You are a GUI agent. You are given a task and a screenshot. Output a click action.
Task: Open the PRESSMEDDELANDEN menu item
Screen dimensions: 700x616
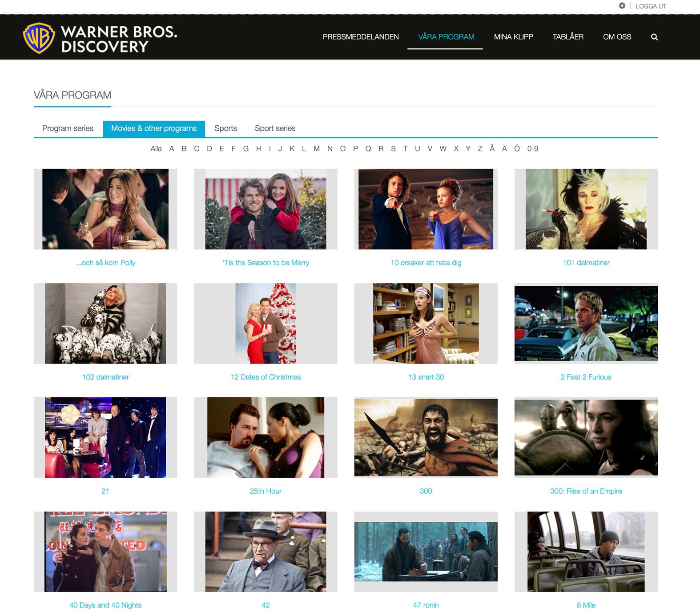coord(361,37)
